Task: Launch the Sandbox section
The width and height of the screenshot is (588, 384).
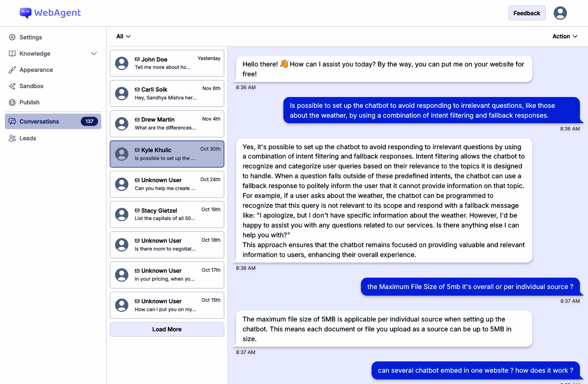Action: point(32,86)
